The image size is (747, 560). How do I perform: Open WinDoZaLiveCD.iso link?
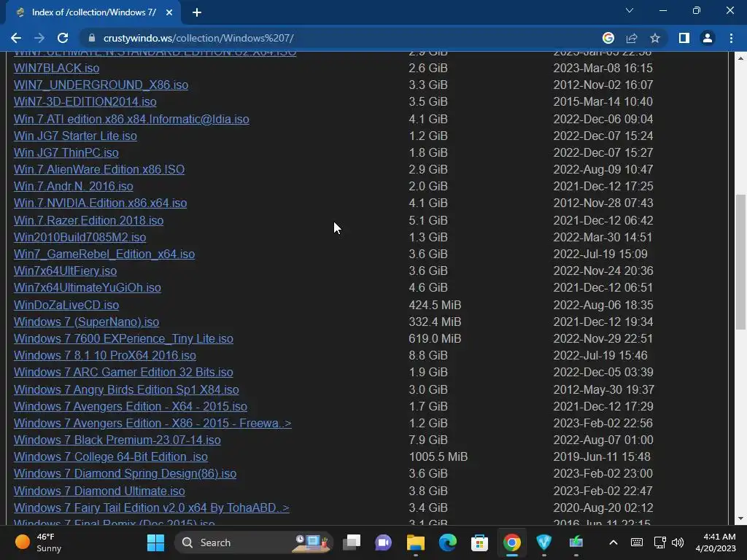pos(66,305)
